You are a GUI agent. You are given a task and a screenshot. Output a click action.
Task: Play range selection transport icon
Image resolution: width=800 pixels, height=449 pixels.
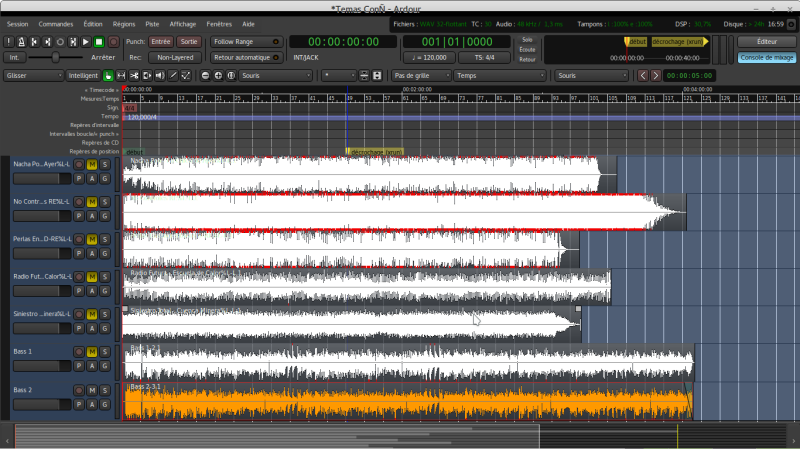coord(73,42)
